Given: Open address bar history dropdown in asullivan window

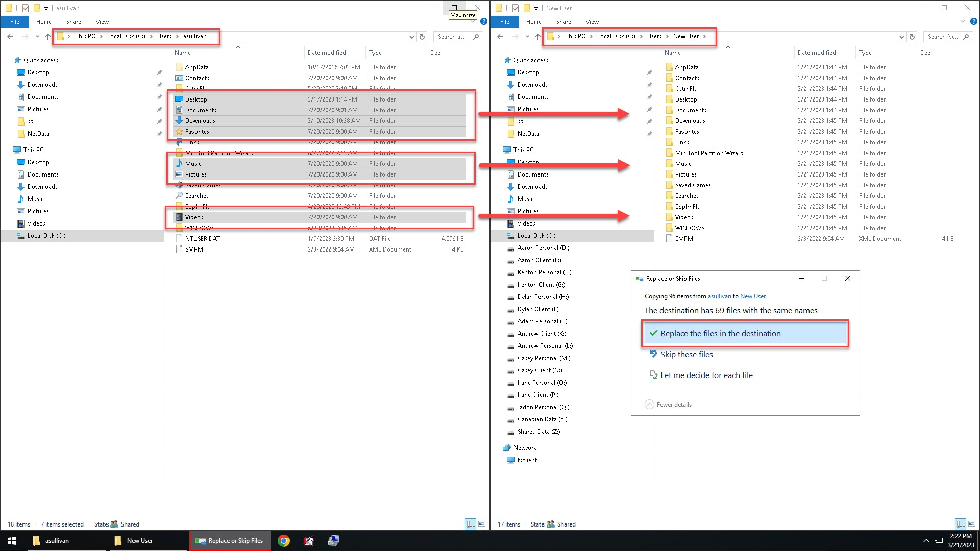Looking at the screenshot, I should 411,37.
